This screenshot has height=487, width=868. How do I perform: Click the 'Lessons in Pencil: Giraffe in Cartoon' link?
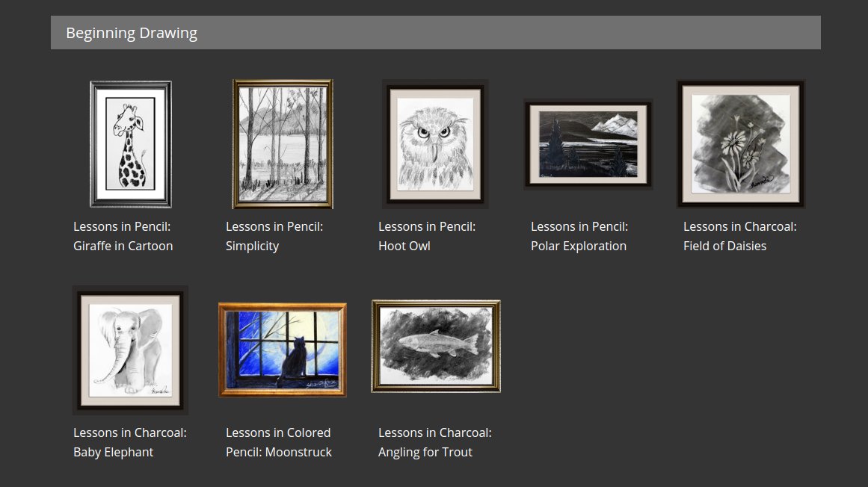123,236
